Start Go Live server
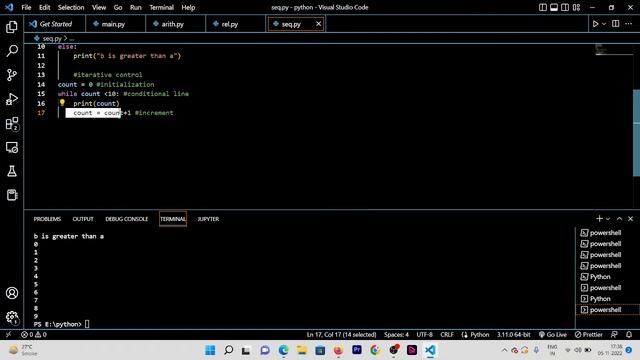The width and height of the screenshot is (640, 360). point(553,335)
